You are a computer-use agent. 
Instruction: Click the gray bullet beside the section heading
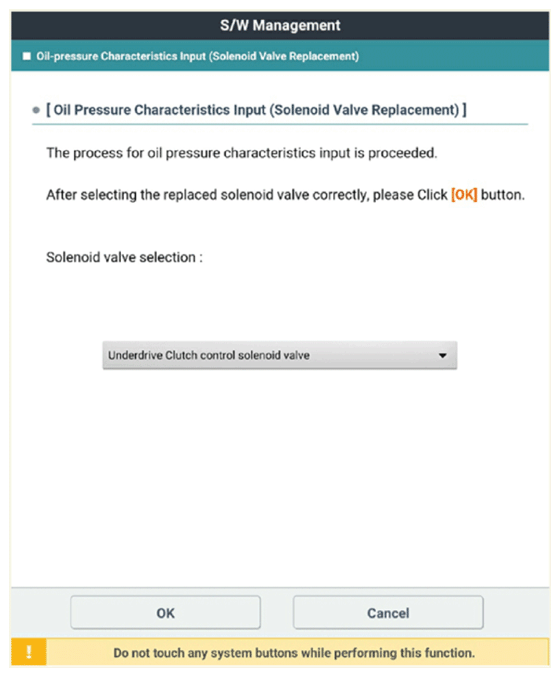(36, 110)
